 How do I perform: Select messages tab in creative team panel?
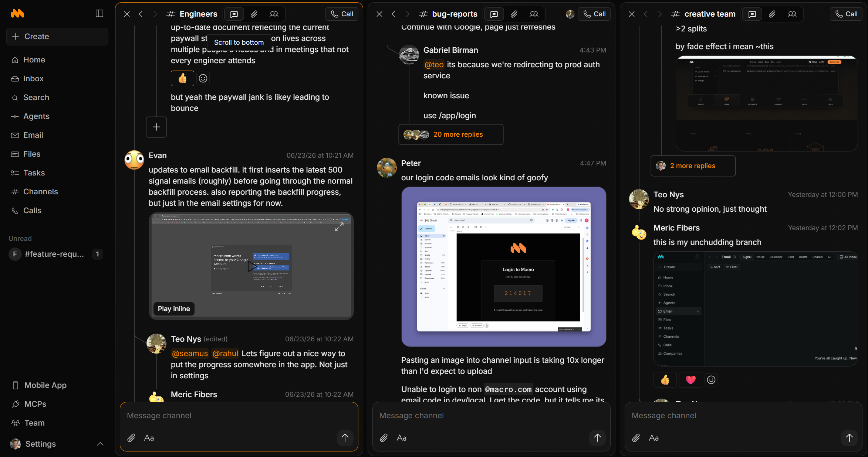coord(752,14)
